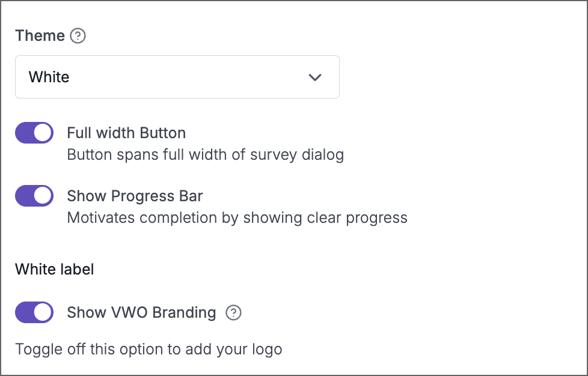Image resolution: width=588 pixels, height=376 pixels.
Task: Click the dropdown arrow showing White theme
Action: tap(314, 77)
